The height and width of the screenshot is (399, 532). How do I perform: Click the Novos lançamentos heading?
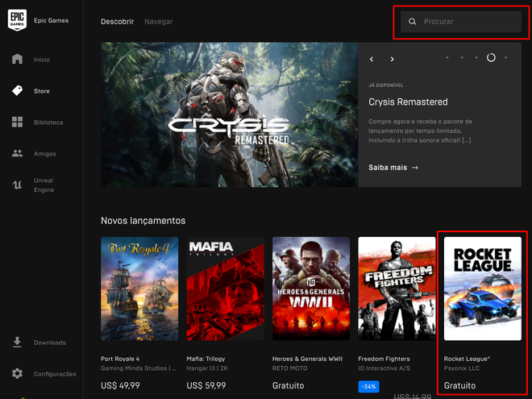tap(143, 221)
